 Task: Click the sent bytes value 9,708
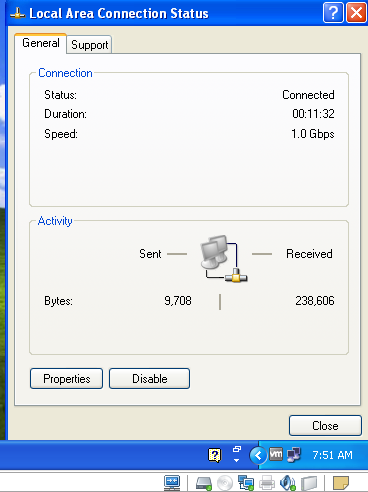pyautogui.click(x=178, y=301)
